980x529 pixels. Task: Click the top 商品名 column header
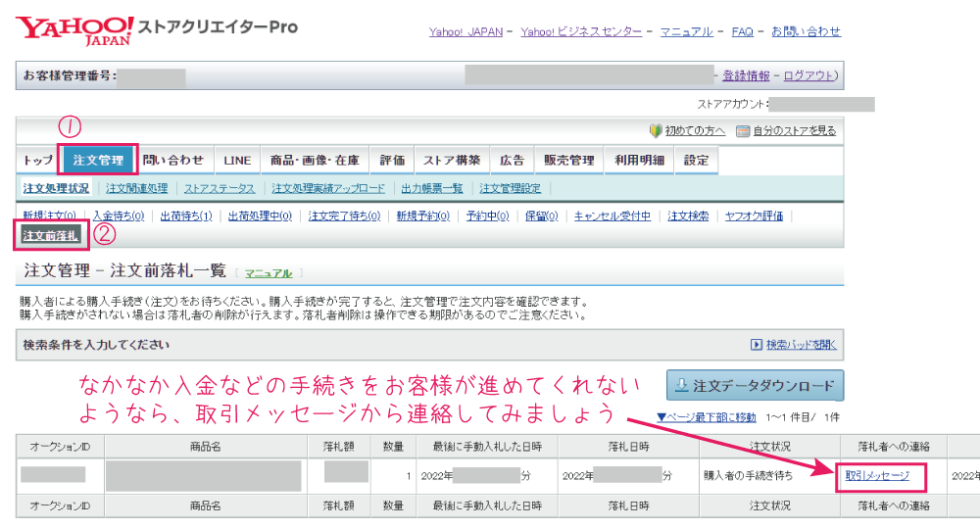tap(206, 447)
